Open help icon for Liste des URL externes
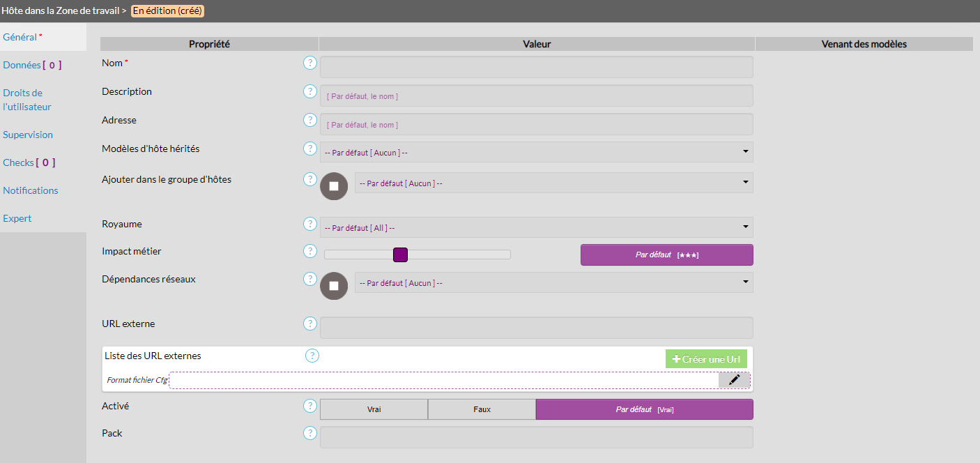 tap(312, 356)
